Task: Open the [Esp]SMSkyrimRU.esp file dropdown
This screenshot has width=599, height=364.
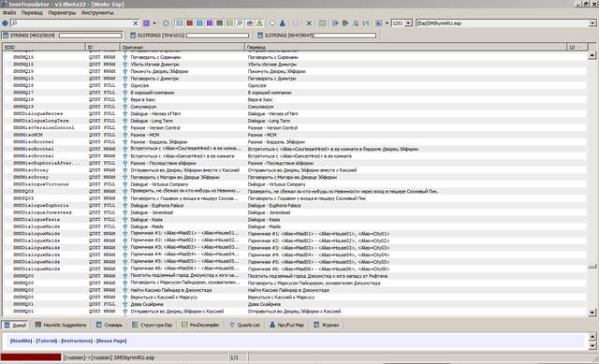Action: pos(592,23)
